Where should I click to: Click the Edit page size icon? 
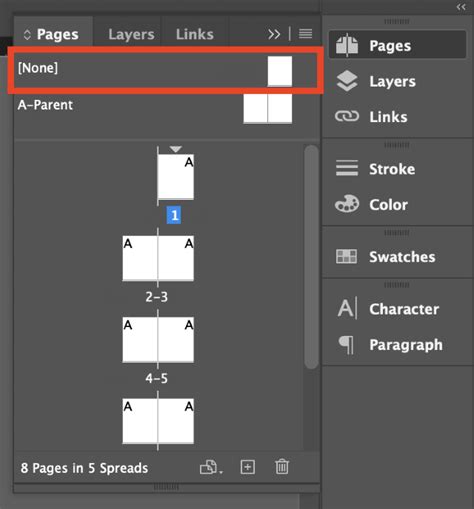[x=211, y=467]
